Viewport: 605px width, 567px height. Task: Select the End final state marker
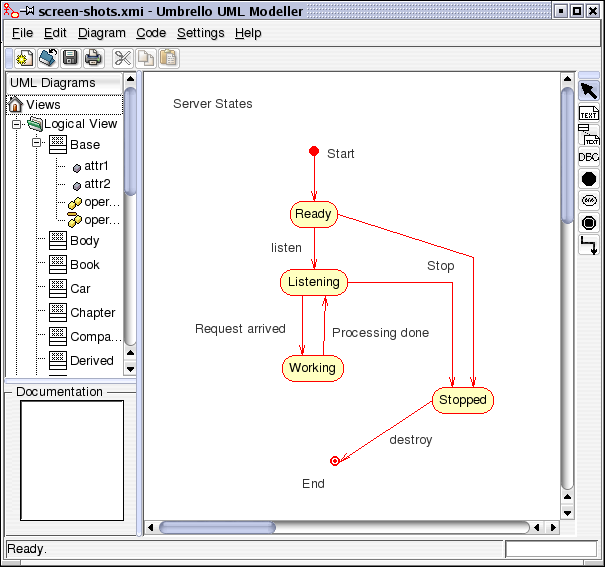pos(335,461)
